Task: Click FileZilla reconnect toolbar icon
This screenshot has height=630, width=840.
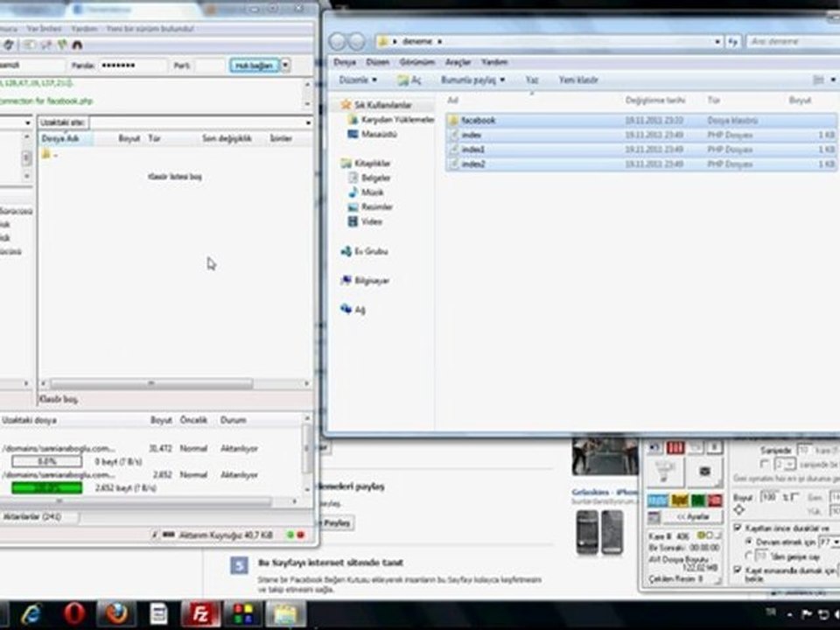Action: 8,45
